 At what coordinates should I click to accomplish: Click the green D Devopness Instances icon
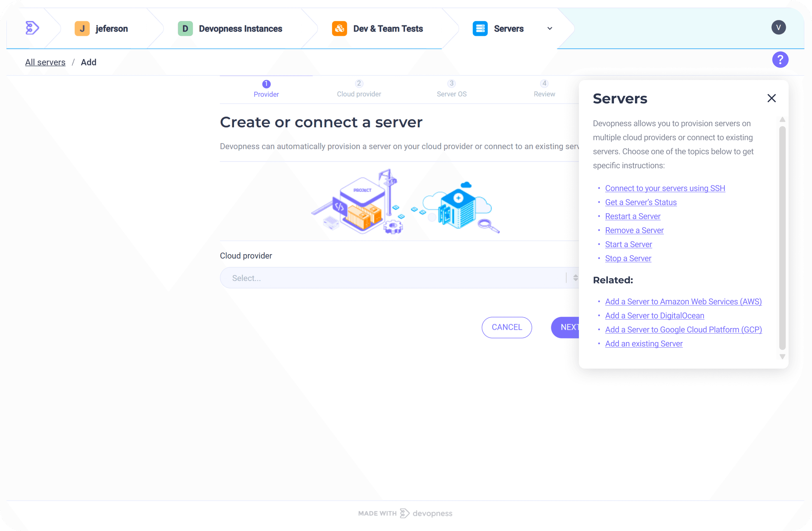click(x=185, y=29)
